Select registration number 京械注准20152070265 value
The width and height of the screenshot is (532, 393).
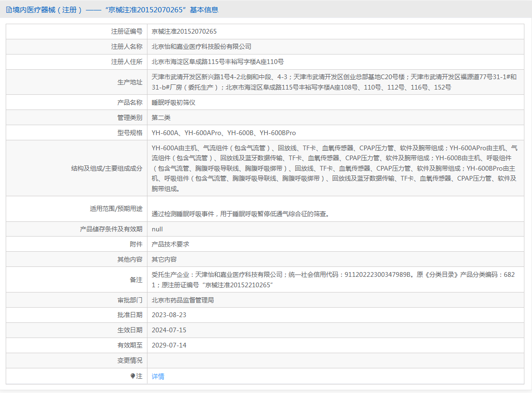(x=184, y=32)
